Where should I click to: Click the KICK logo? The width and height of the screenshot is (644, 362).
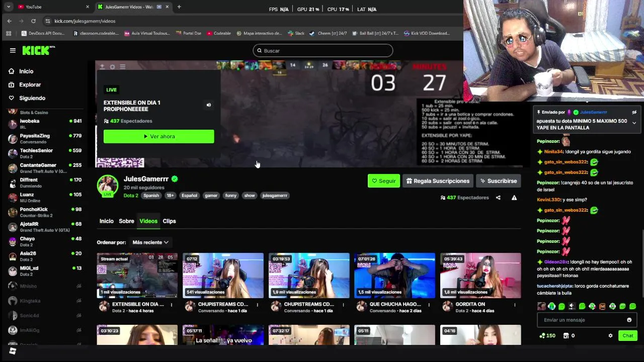point(38,50)
